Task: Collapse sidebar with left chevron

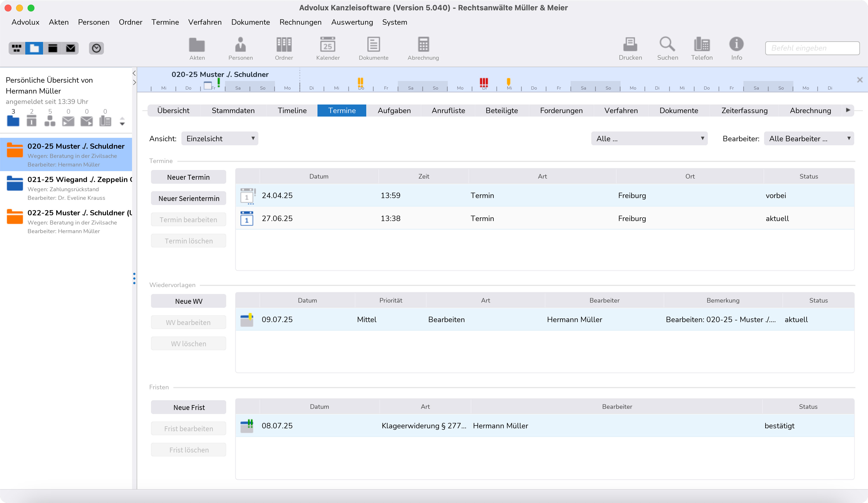Action: pyautogui.click(x=134, y=73)
